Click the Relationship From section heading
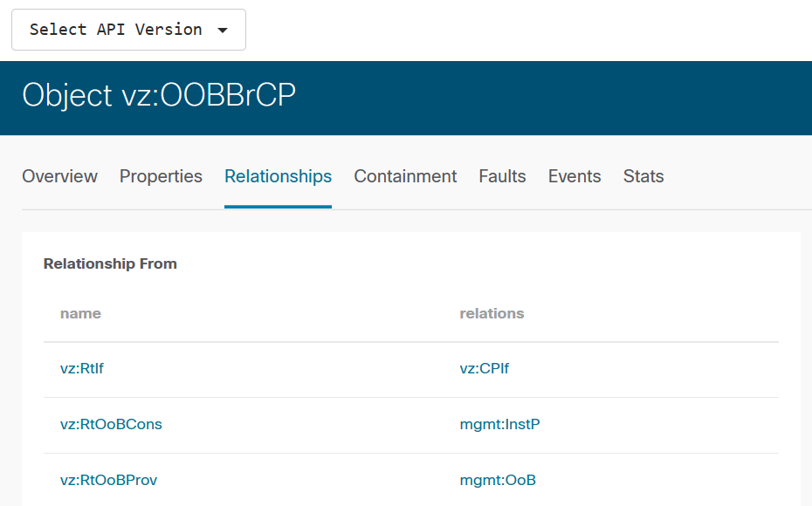812x506 pixels. [x=110, y=263]
